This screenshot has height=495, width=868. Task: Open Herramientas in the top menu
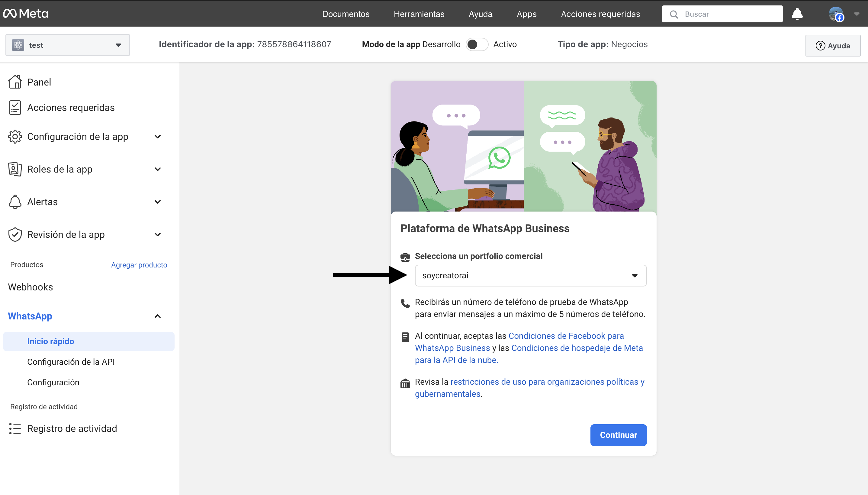point(419,14)
